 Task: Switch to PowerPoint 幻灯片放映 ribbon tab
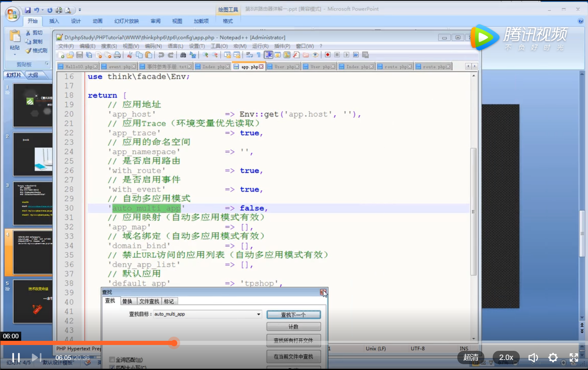click(127, 21)
